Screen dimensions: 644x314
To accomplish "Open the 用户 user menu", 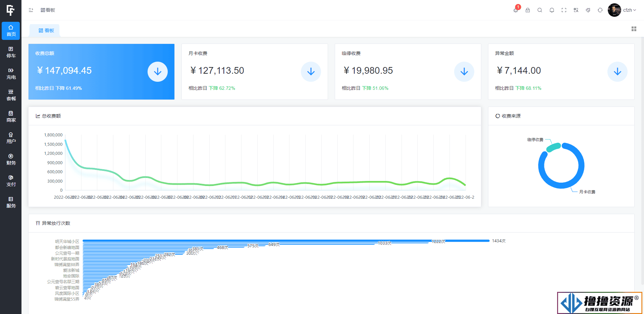I will (11, 138).
